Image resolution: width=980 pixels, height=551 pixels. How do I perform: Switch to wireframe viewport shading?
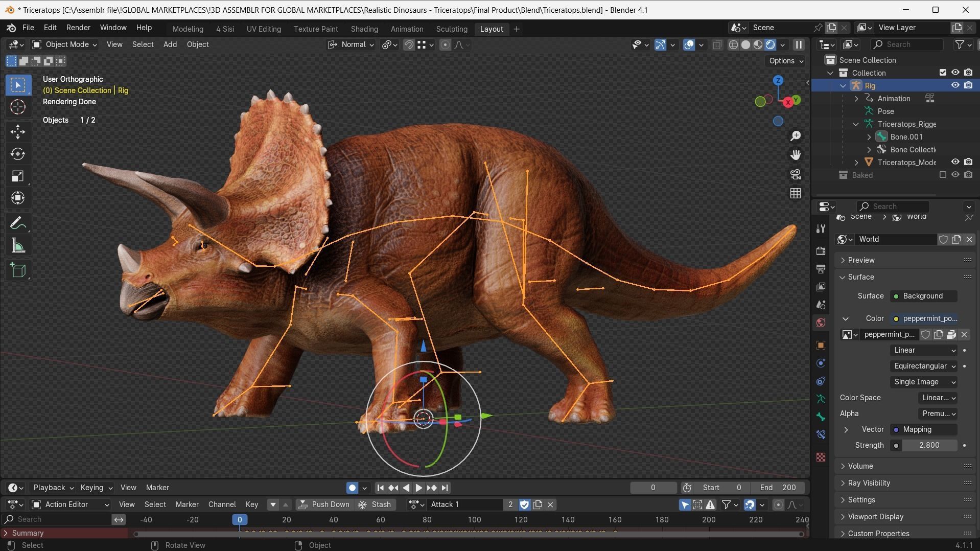point(733,45)
